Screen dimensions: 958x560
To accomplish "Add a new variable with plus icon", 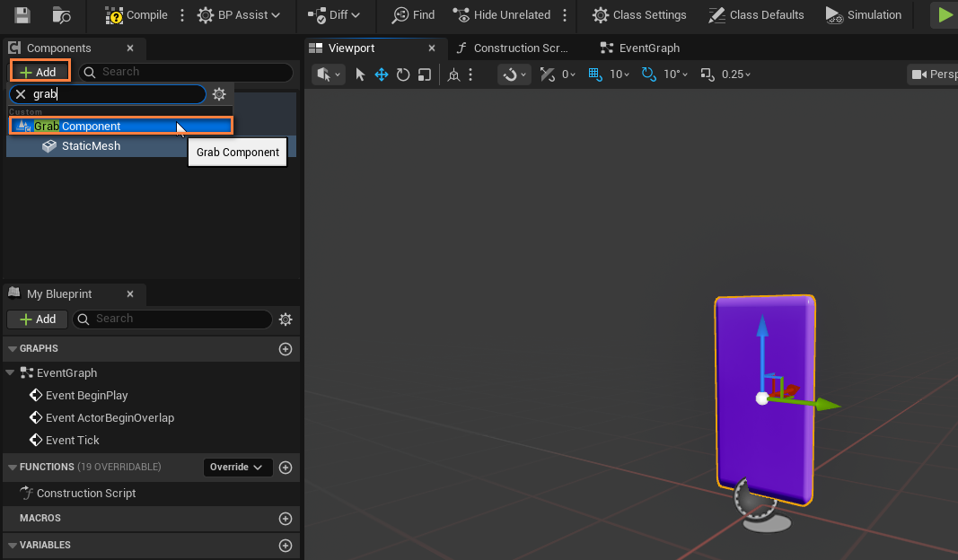I will (286, 546).
